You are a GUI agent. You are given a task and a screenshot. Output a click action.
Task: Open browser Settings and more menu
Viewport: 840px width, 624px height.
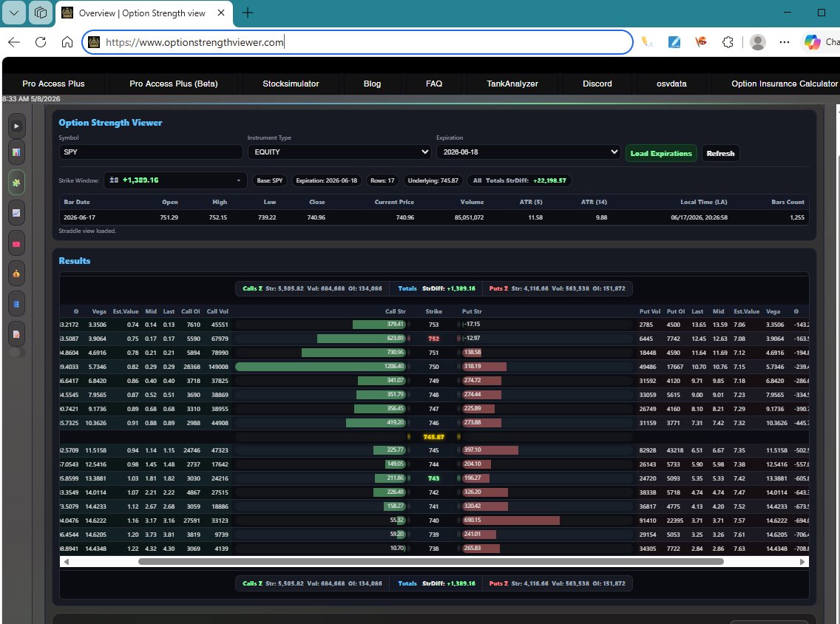click(785, 42)
